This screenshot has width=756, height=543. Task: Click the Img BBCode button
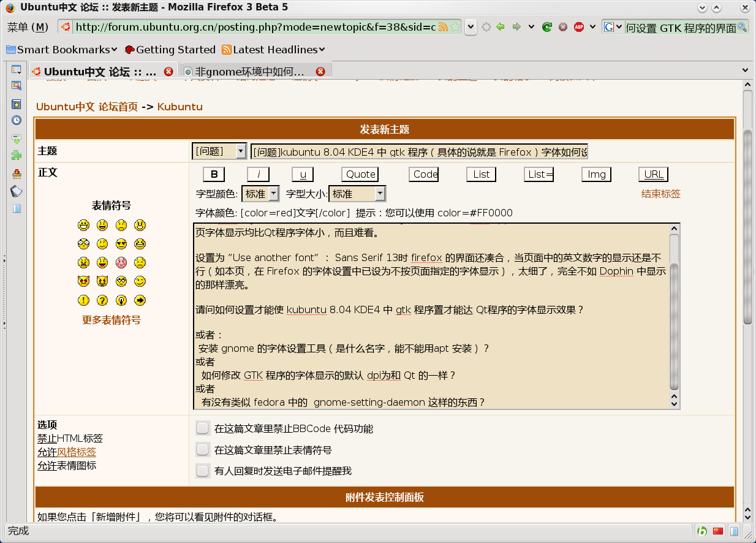[597, 175]
